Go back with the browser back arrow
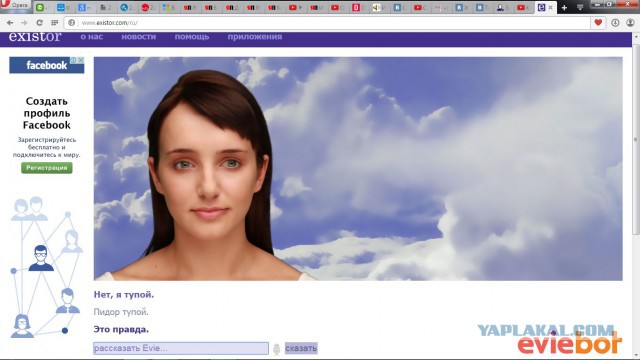Image resolution: width=640 pixels, height=360 pixels. 10,23
